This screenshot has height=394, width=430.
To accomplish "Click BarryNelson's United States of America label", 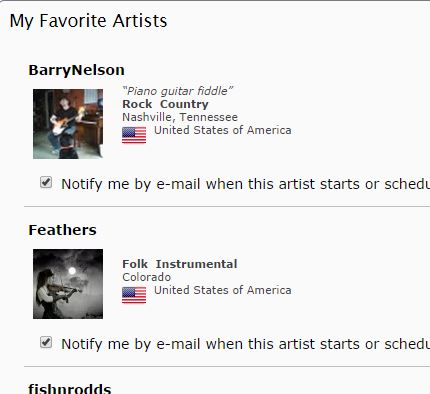I will pyautogui.click(x=223, y=130).
